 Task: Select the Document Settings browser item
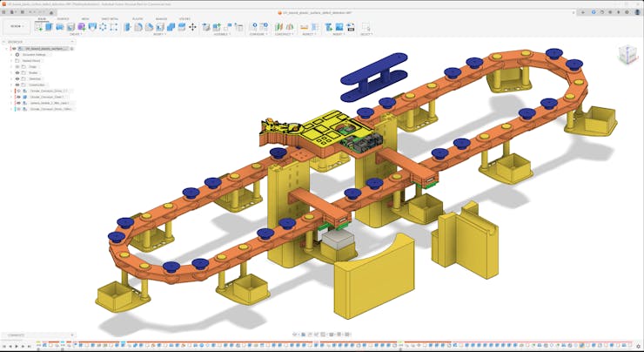(x=37, y=54)
